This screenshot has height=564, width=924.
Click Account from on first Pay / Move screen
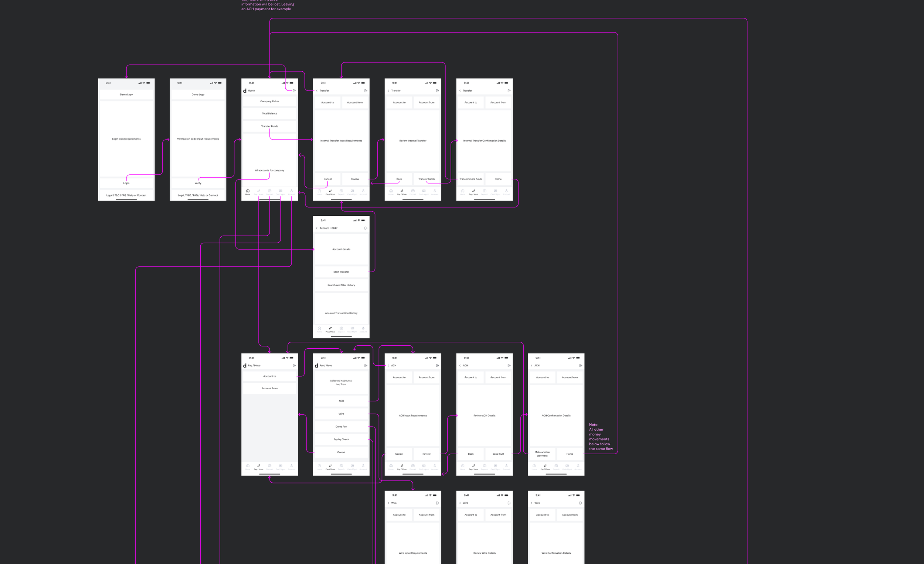tap(270, 388)
